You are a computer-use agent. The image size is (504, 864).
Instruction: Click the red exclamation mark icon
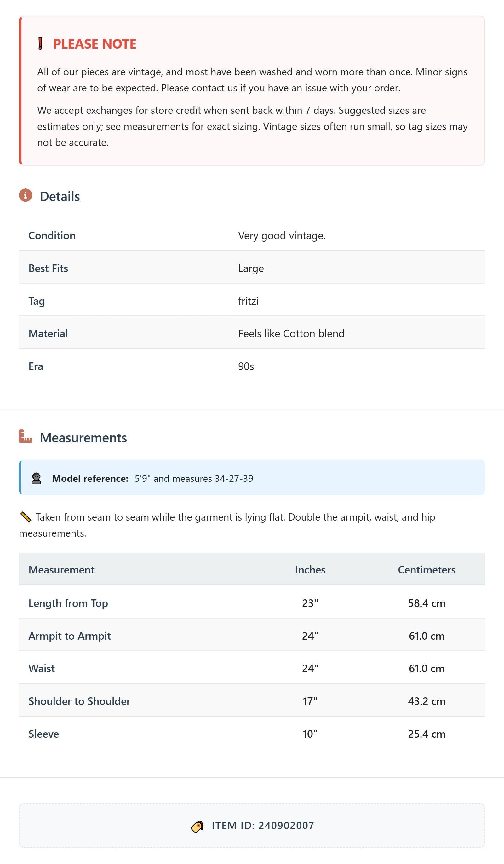[x=40, y=44]
